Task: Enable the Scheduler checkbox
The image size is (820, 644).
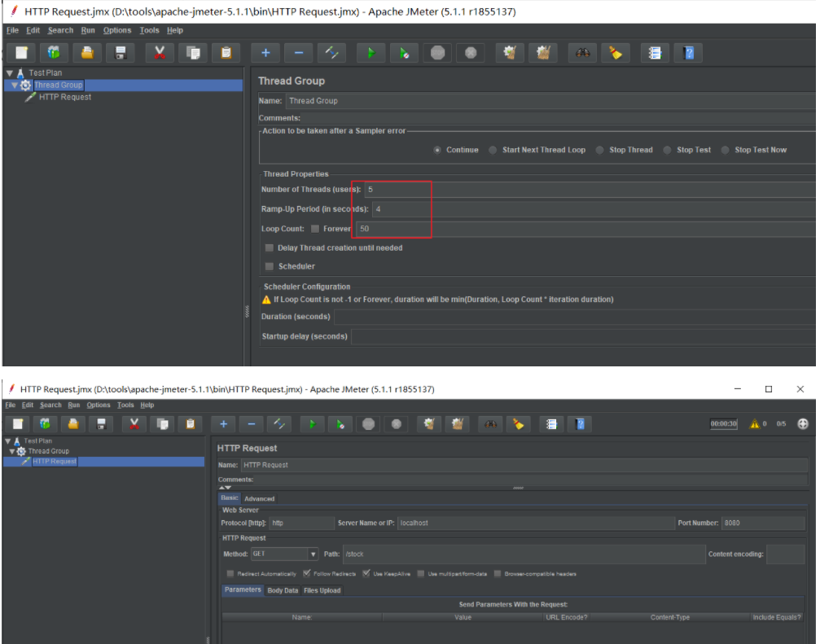Action: point(270,266)
